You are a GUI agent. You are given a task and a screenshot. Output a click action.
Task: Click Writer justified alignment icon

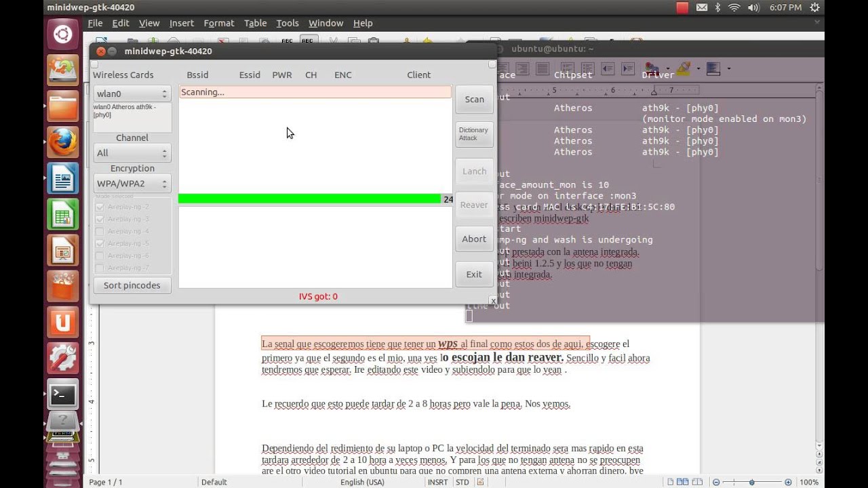click(x=542, y=68)
